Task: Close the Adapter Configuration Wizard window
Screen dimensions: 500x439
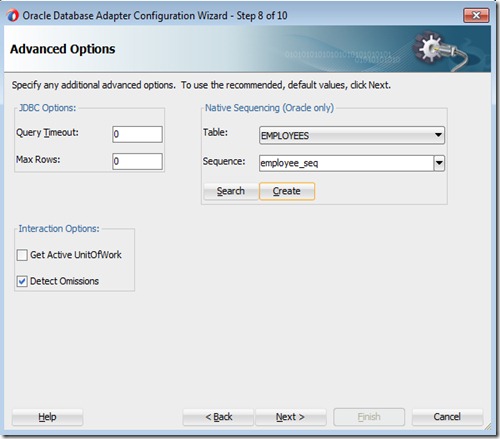Action: click(476, 15)
